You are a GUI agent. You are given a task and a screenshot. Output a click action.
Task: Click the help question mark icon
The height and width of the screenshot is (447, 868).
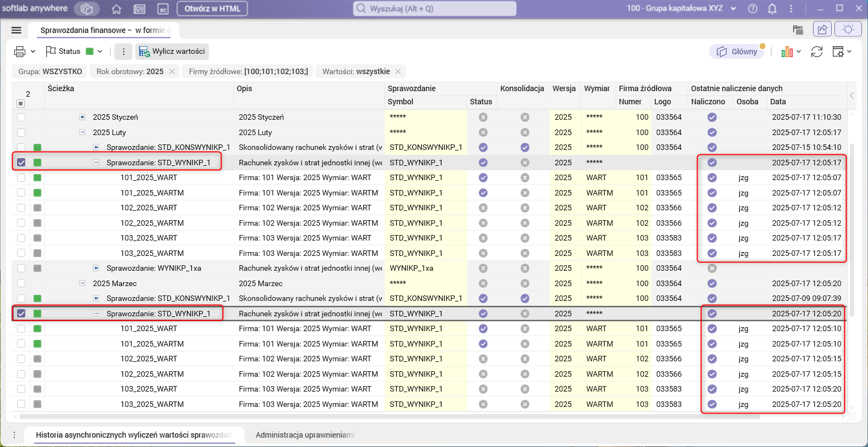click(x=753, y=9)
